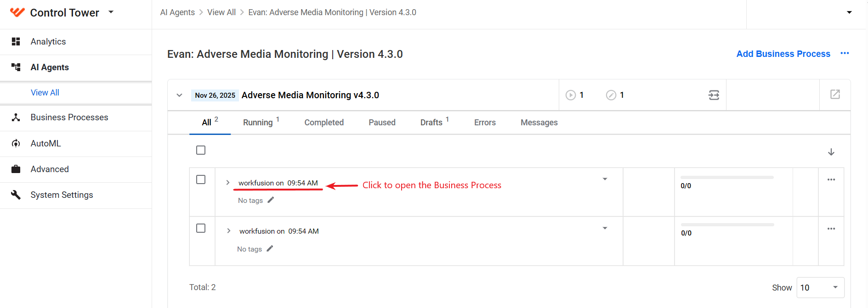Viewport: 868px width, 308px height.
Task: Switch to the Errors tab
Action: [x=485, y=123]
